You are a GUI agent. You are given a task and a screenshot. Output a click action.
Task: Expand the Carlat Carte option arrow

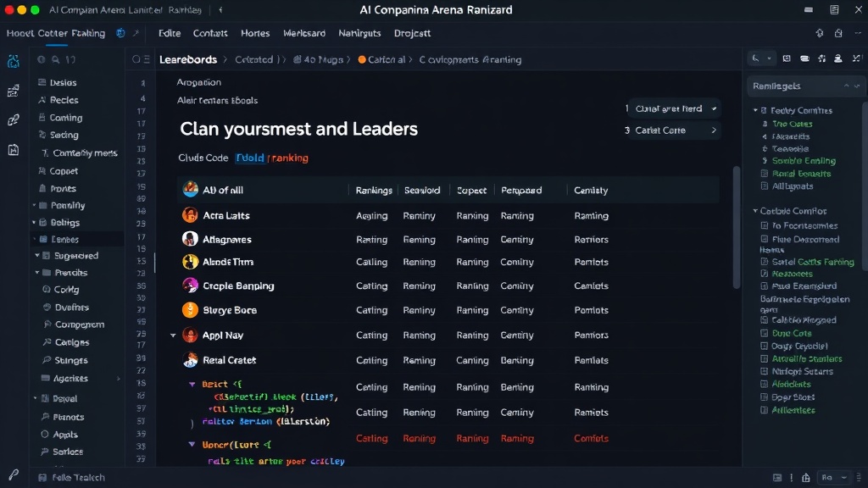714,130
